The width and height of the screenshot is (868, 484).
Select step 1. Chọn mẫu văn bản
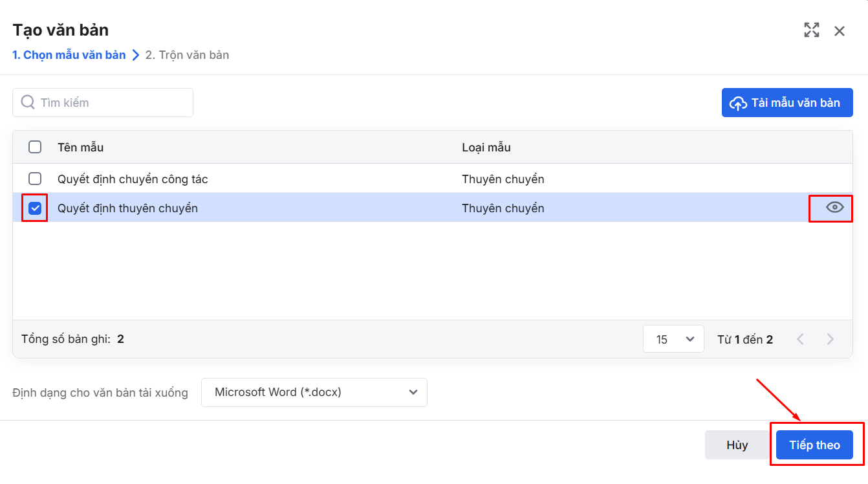[69, 55]
